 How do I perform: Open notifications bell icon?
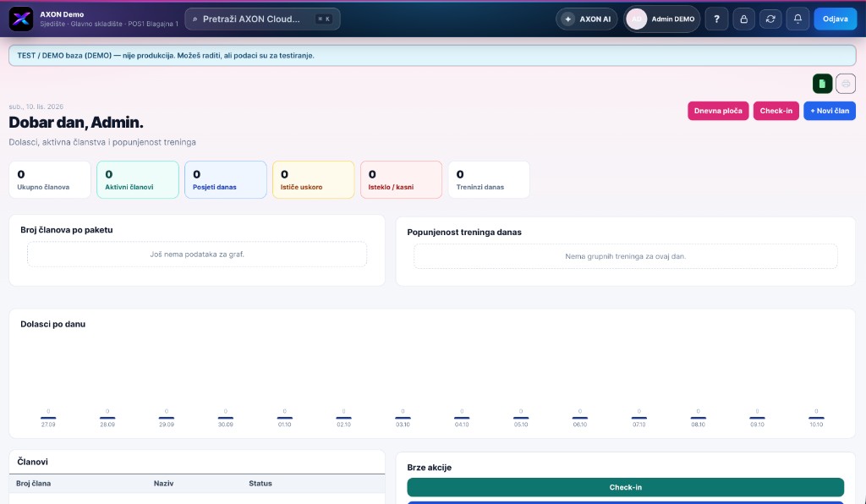pos(797,19)
